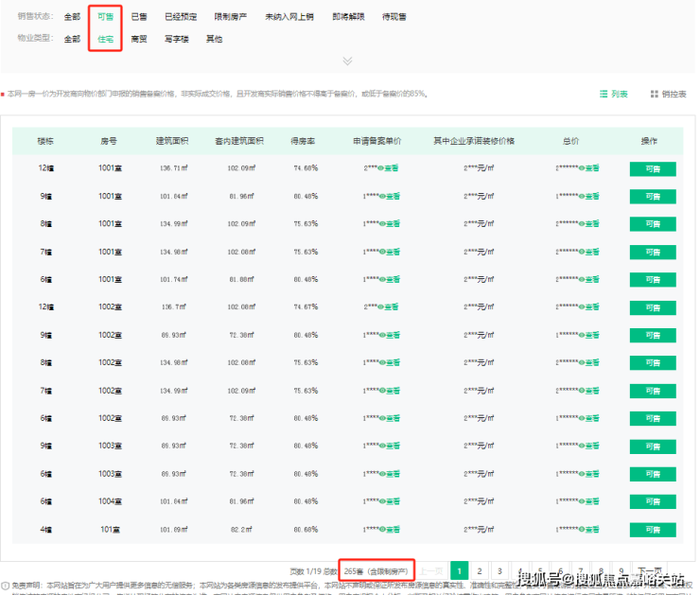Select 全部 in 销售状态 filter
The height and width of the screenshot is (595, 700).
(x=72, y=17)
